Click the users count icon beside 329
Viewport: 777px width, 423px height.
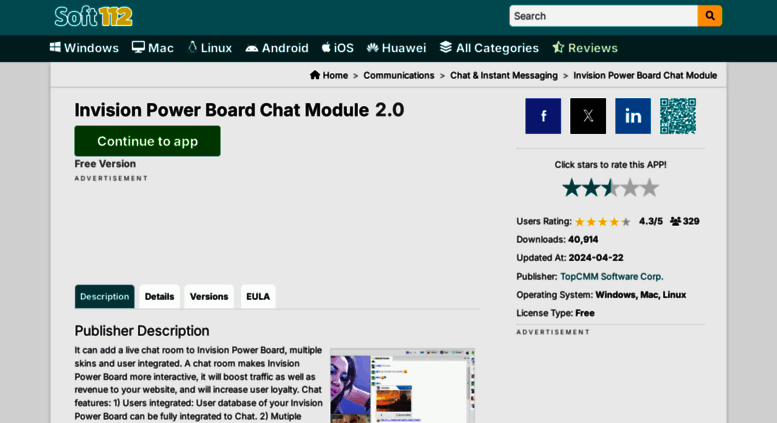[x=675, y=221]
